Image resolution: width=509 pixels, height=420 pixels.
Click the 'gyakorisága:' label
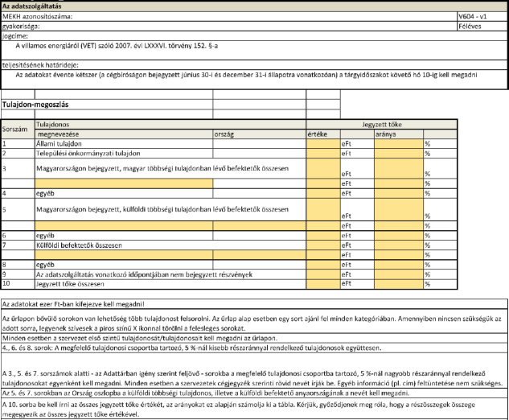pos(21,27)
